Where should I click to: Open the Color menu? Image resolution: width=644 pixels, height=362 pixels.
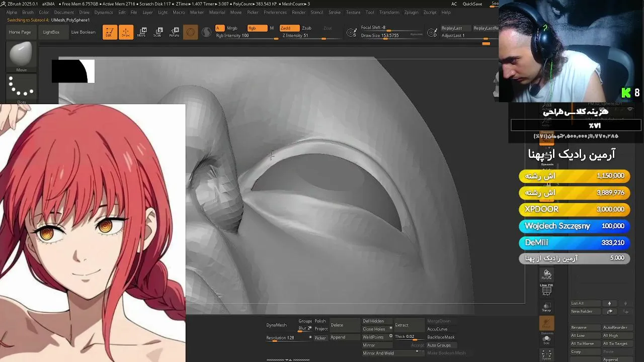point(44,12)
